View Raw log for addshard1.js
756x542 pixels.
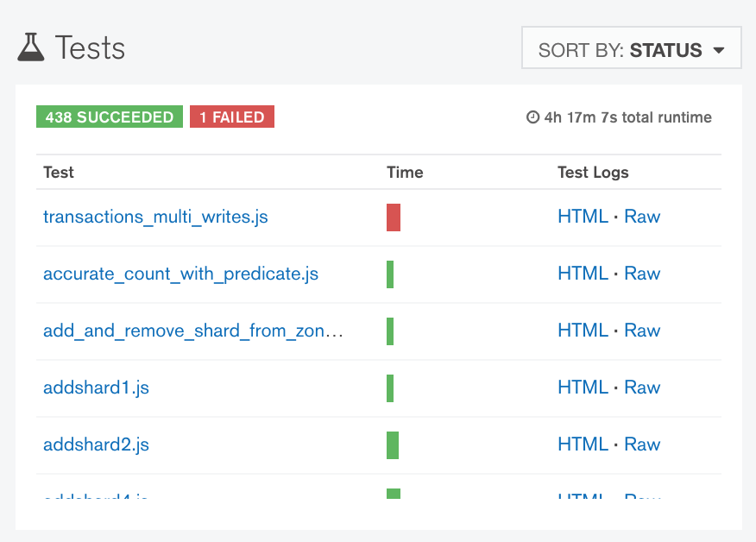642,388
